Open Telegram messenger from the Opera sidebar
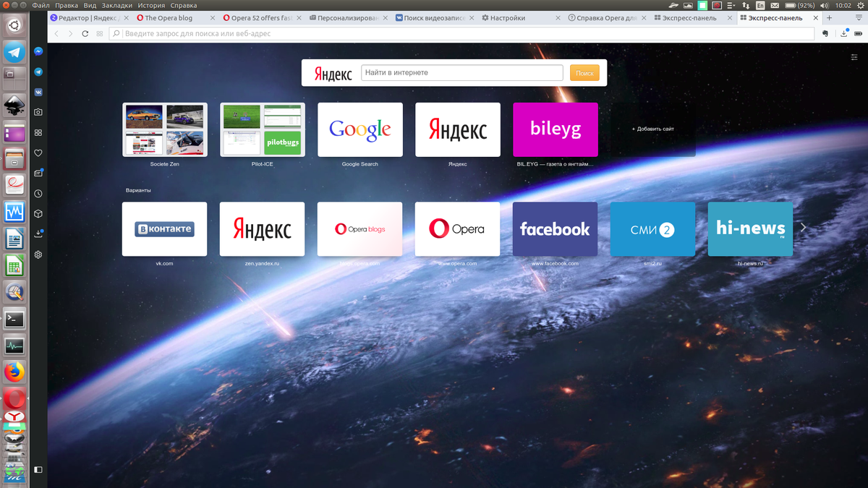Screen dimensions: 868x488 pyautogui.click(x=38, y=72)
